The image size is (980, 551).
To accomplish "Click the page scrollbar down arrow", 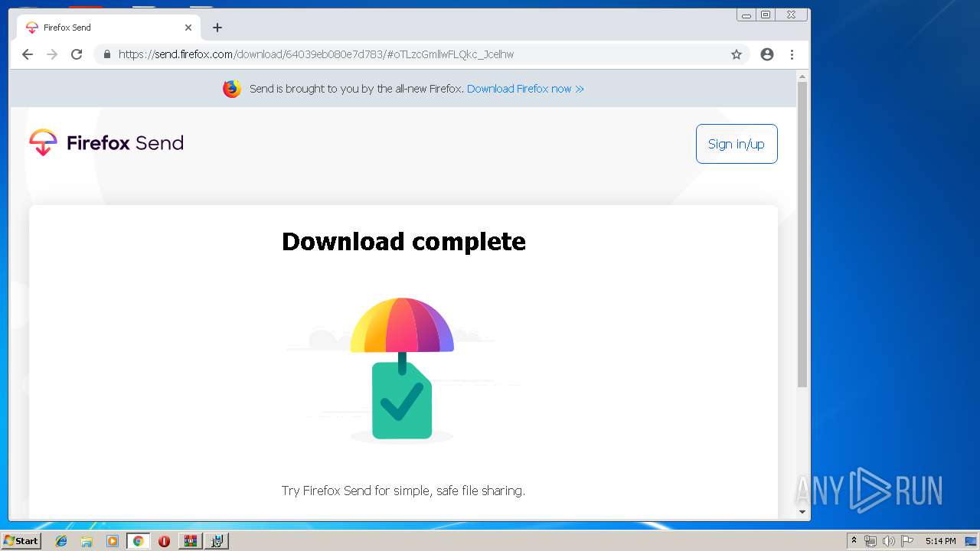I will pos(802,512).
